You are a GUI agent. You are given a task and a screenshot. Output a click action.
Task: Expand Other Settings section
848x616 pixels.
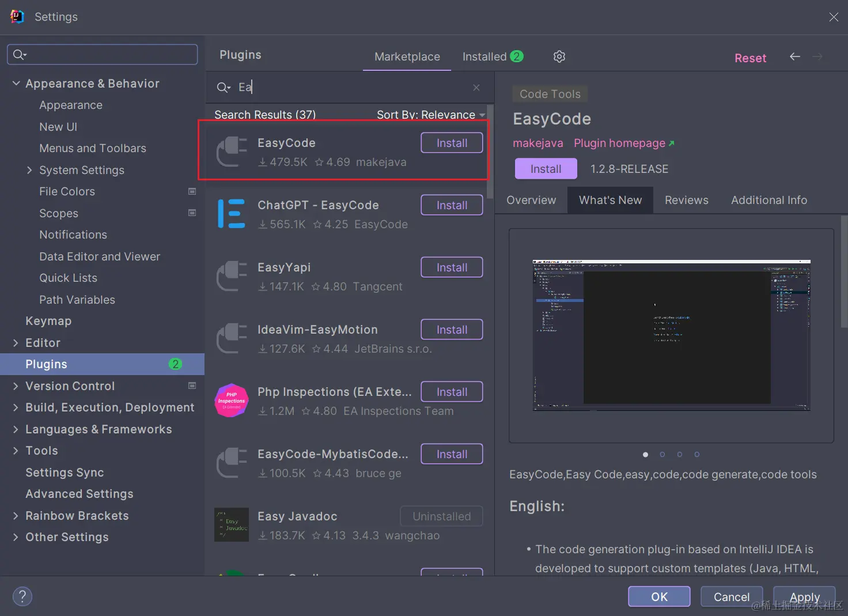pyautogui.click(x=16, y=537)
